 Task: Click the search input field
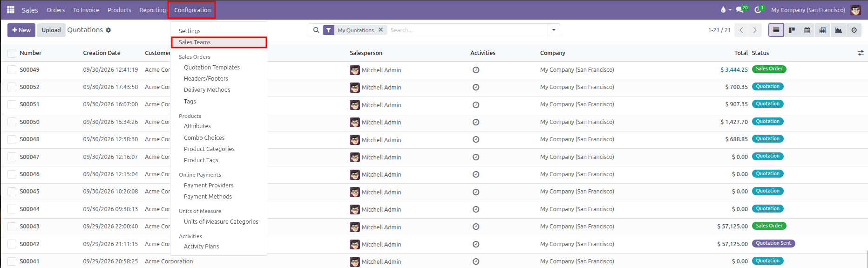tap(467, 30)
